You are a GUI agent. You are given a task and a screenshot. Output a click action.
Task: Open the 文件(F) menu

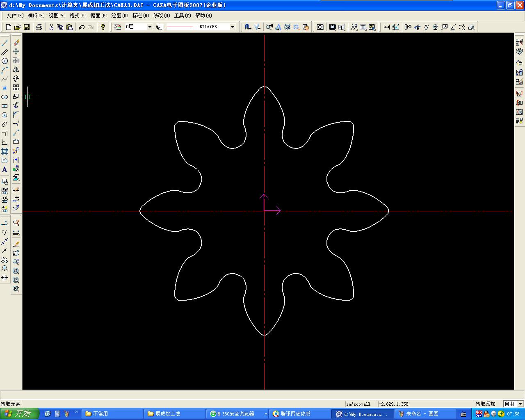point(15,16)
